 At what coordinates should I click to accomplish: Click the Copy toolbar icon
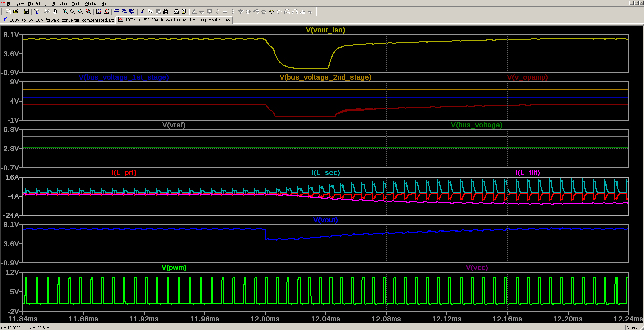coord(150,12)
